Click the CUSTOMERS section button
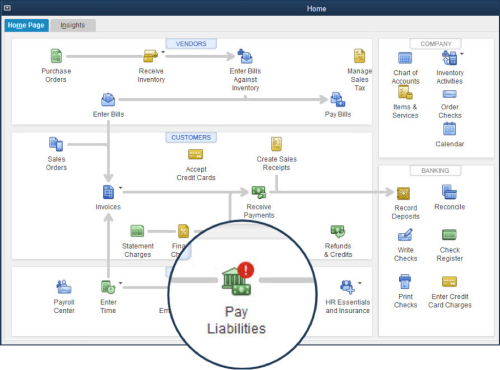 coord(191,137)
